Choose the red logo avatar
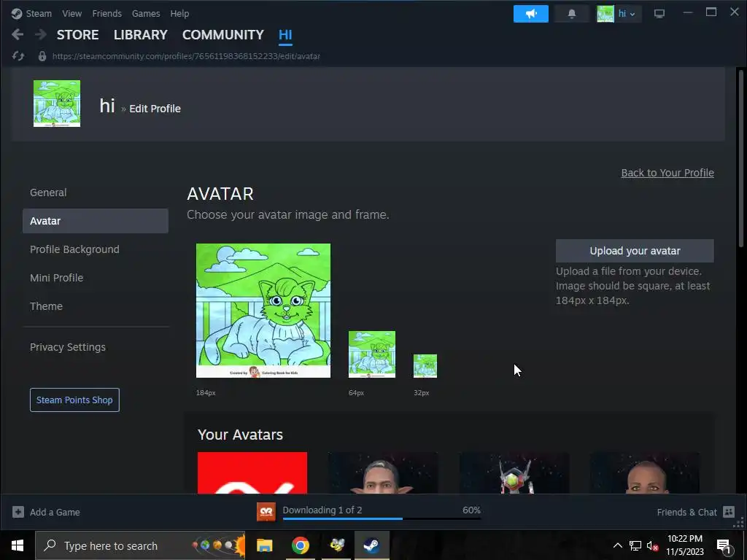747x560 pixels. coord(252,472)
